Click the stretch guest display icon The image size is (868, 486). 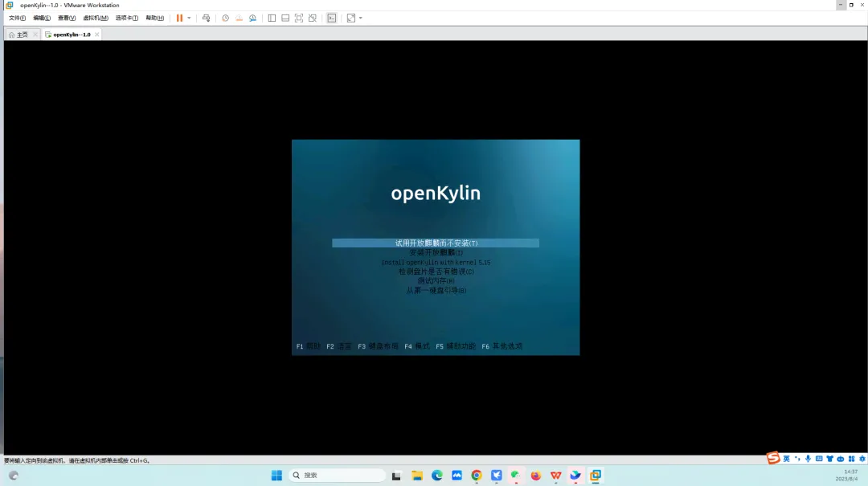click(351, 18)
